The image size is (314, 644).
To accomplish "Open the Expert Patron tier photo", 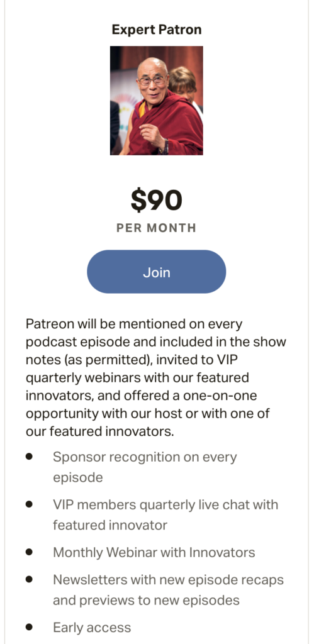I will tap(157, 101).
